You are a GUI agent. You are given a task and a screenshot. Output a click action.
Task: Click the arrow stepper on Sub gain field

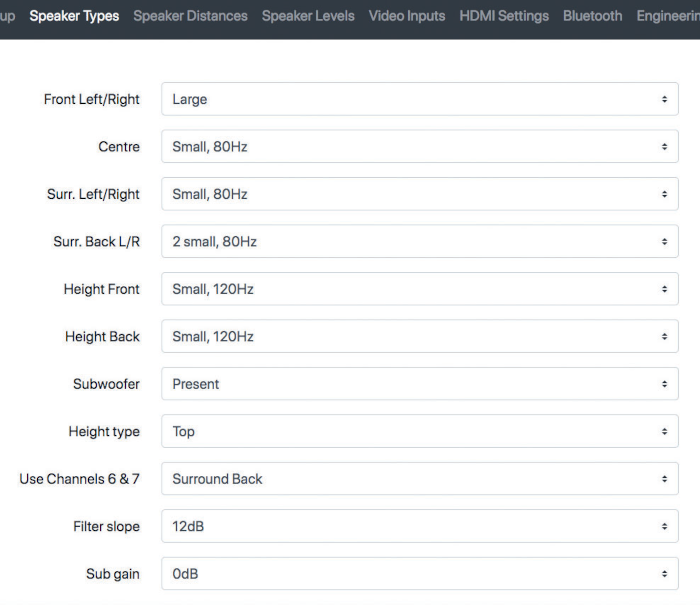pos(664,574)
